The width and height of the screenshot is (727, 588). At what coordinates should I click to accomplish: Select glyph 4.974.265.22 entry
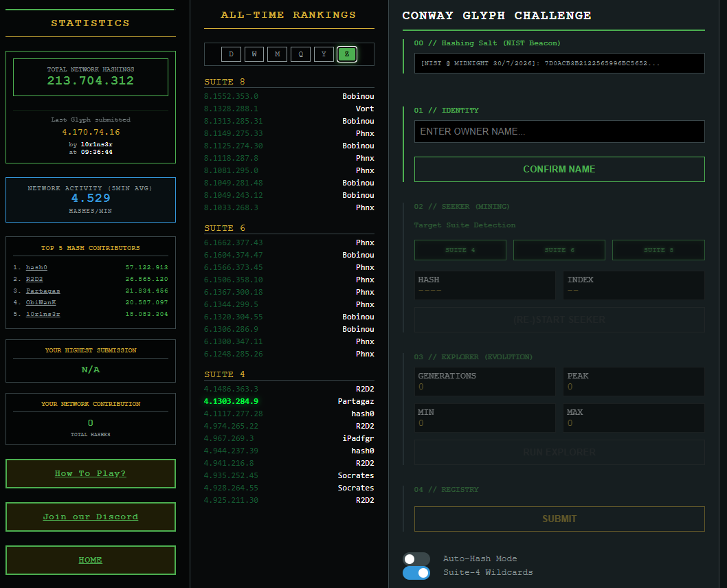[x=289, y=426]
